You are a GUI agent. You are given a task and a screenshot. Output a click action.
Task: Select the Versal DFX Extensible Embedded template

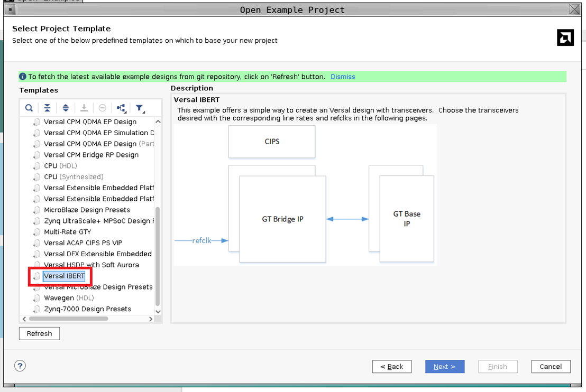coord(98,254)
